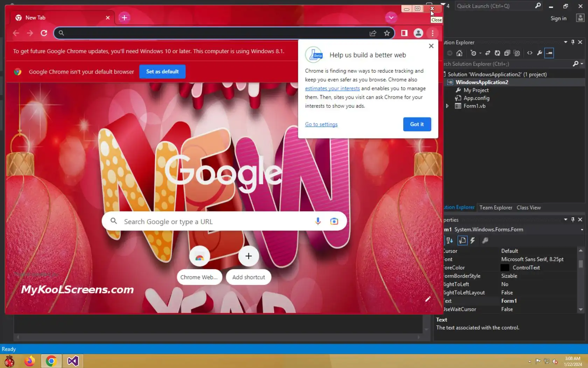Refresh Solution Explorer

pyautogui.click(x=497, y=53)
